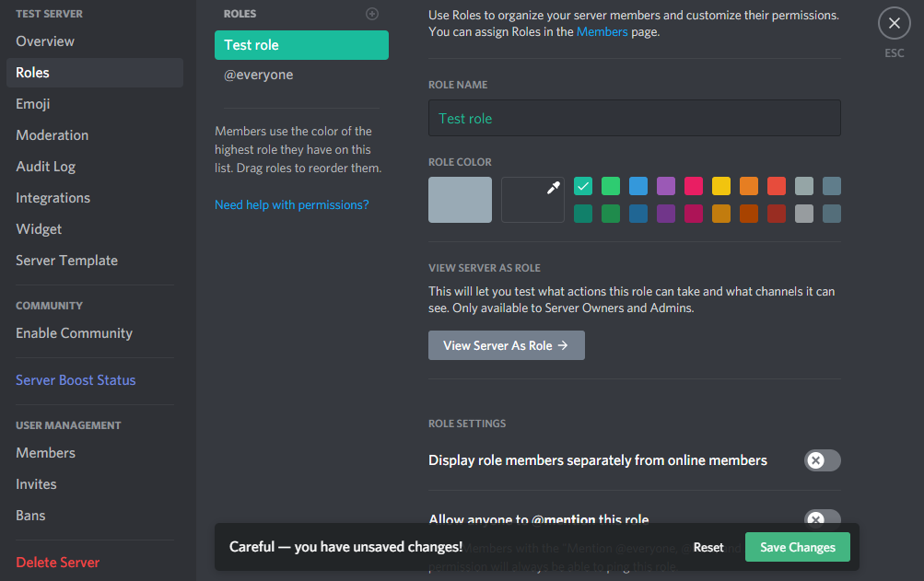Choose the dark green color swatch
The width and height of the screenshot is (924, 581).
tap(611, 214)
